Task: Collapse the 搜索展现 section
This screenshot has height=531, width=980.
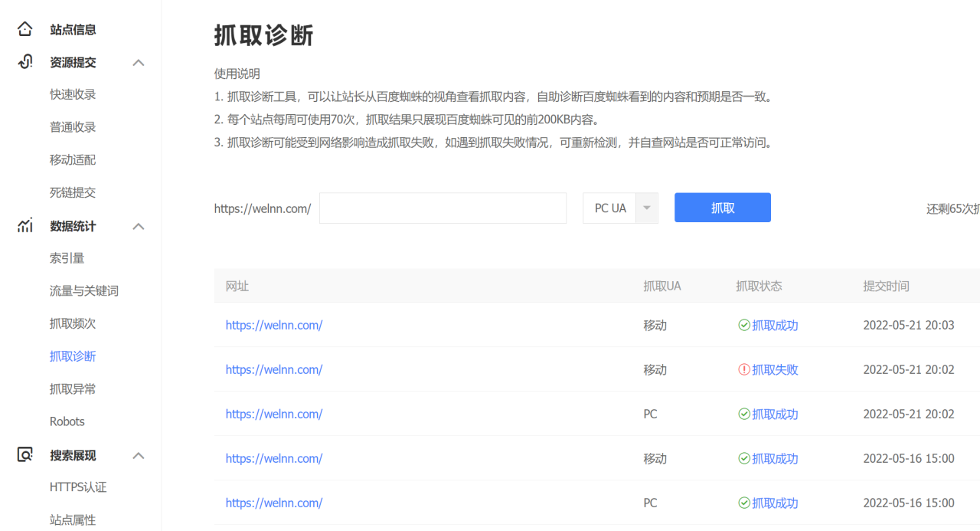Action: [x=138, y=454]
